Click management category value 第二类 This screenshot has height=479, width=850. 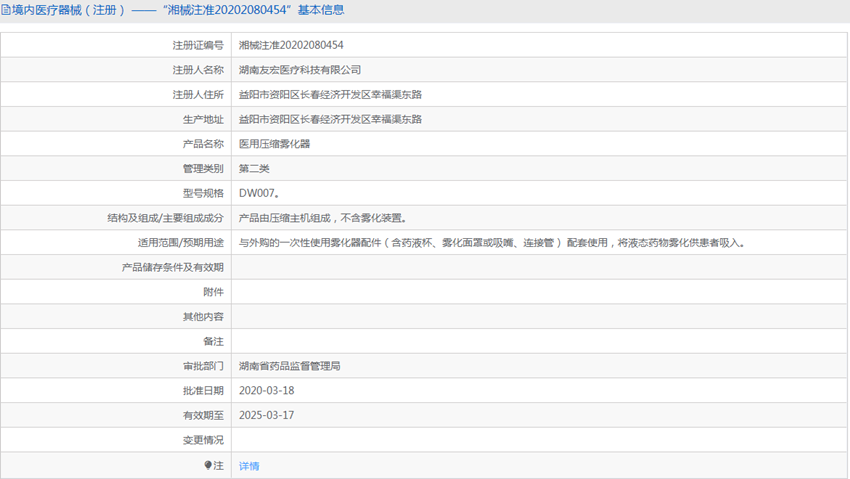tap(254, 169)
